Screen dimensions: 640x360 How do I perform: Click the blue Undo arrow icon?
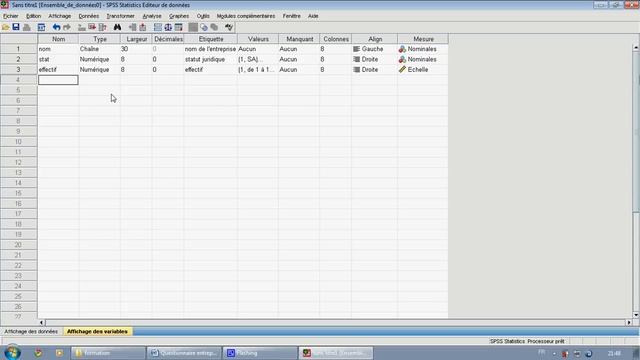pos(56,27)
